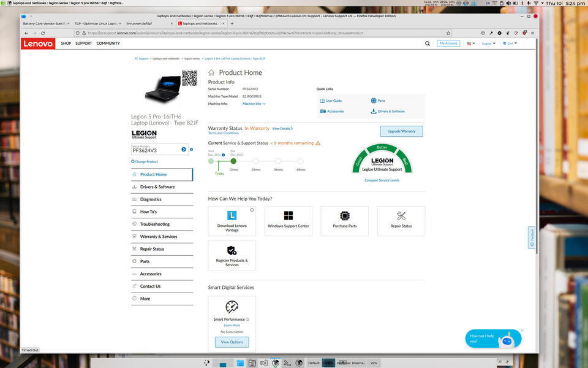The image size is (588, 368).
Task: Click the Legion Ultimate Support gauge
Action: point(382,158)
